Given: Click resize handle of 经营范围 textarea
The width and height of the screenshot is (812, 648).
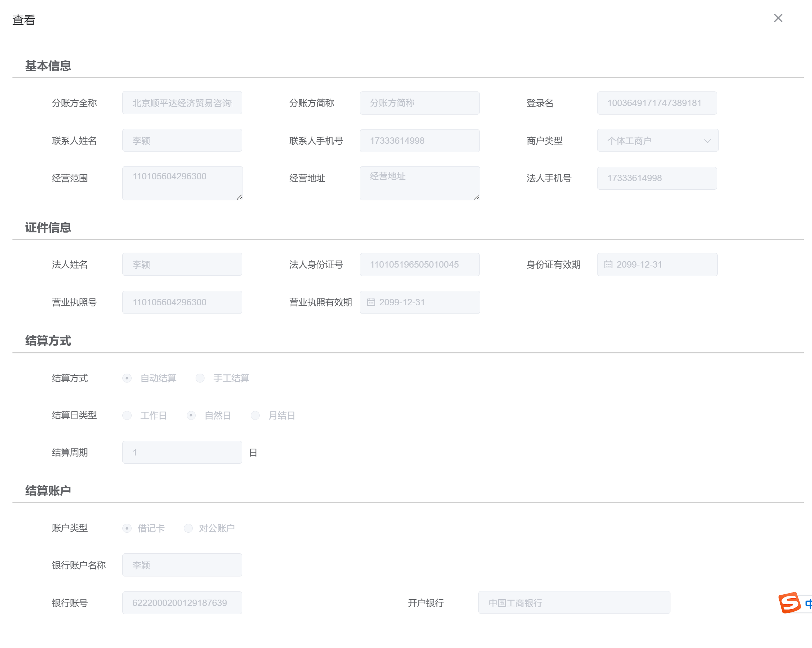Looking at the screenshot, I should 239,197.
